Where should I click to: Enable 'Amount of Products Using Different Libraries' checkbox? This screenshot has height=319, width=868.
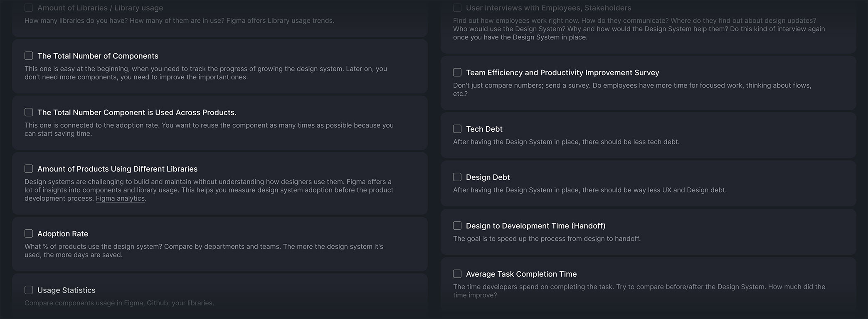point(29,169)
